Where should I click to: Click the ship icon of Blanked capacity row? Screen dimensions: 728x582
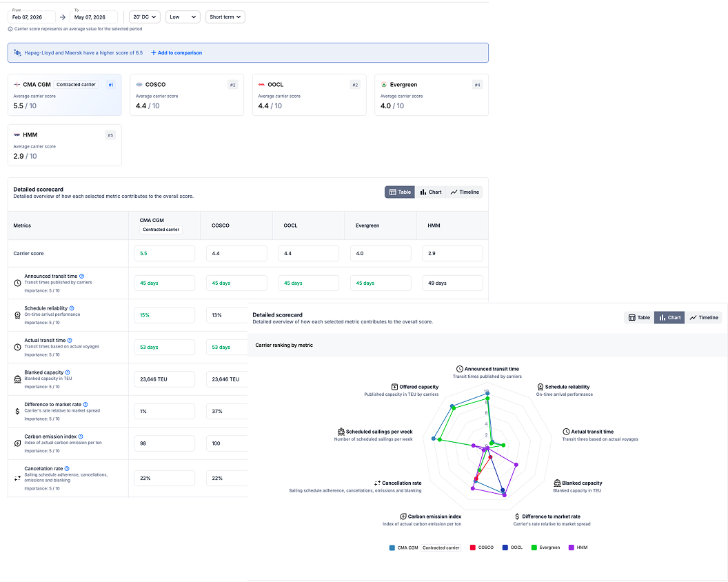point(17,379)
